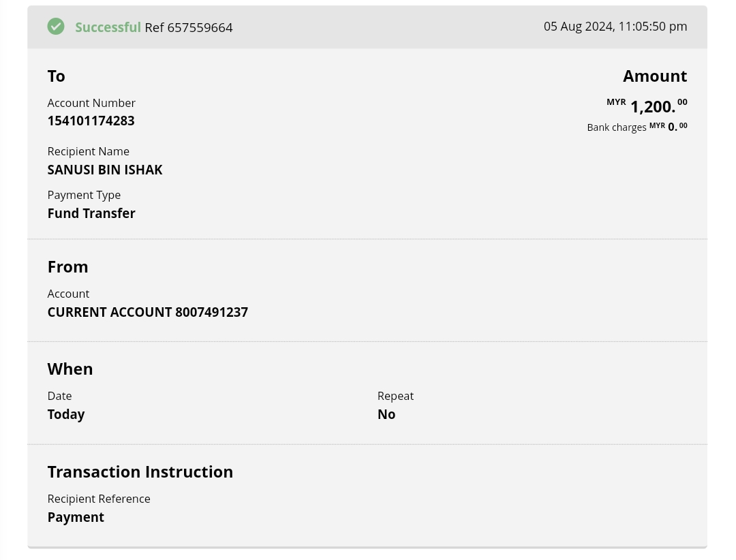Select the CURRENT ACCOUNT 8007491237 text
Viewport: 736px width, 560px height.
coord(147,312)
